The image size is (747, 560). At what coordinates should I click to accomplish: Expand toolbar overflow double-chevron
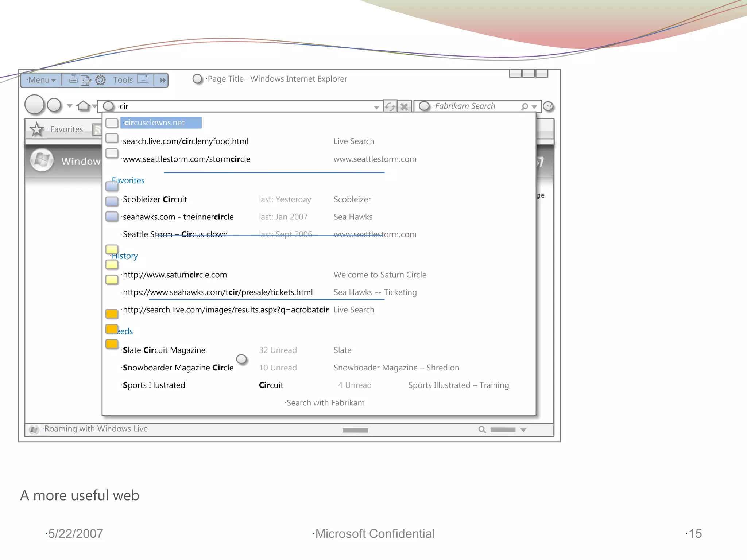163,80
